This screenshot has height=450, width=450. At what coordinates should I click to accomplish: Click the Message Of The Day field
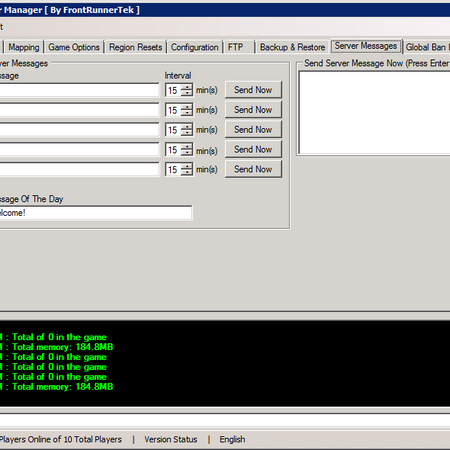coord(96,213)
